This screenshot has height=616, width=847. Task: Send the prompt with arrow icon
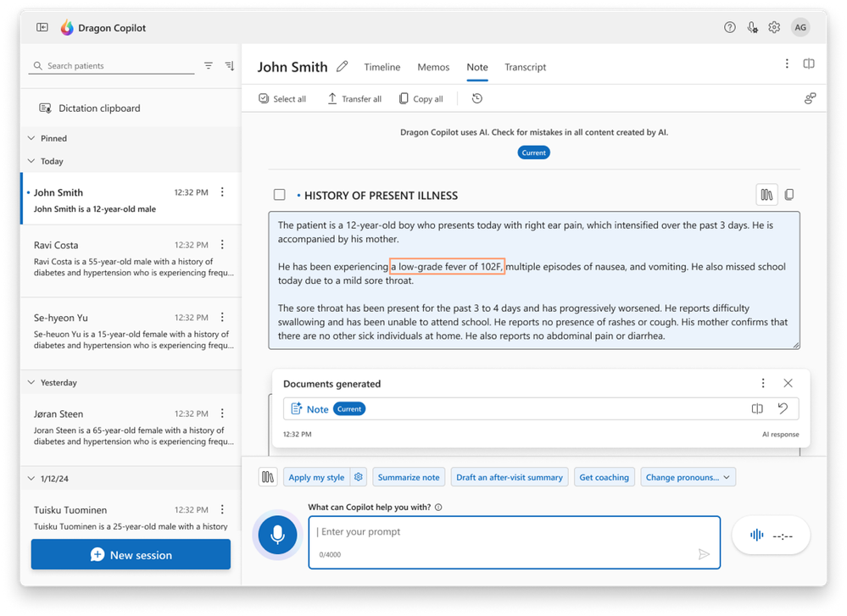(x=704, y=554)
